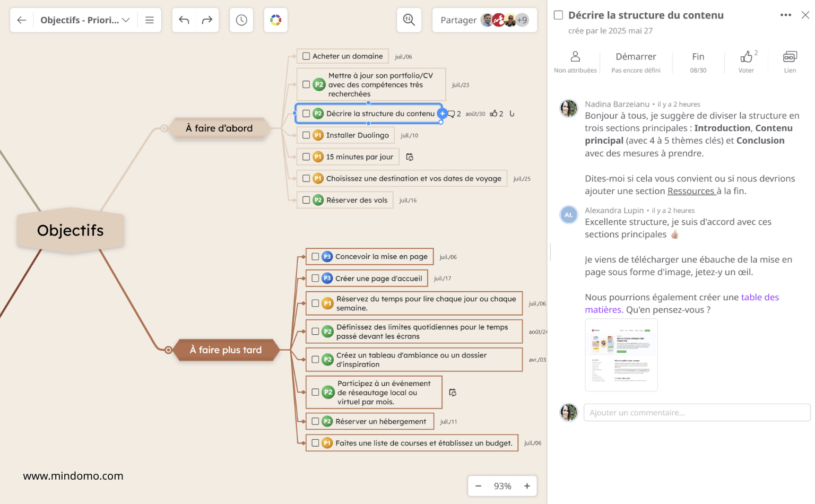Open the table des matières link in comment
This screenshot has width=815, height=504.
coord(760,297)
